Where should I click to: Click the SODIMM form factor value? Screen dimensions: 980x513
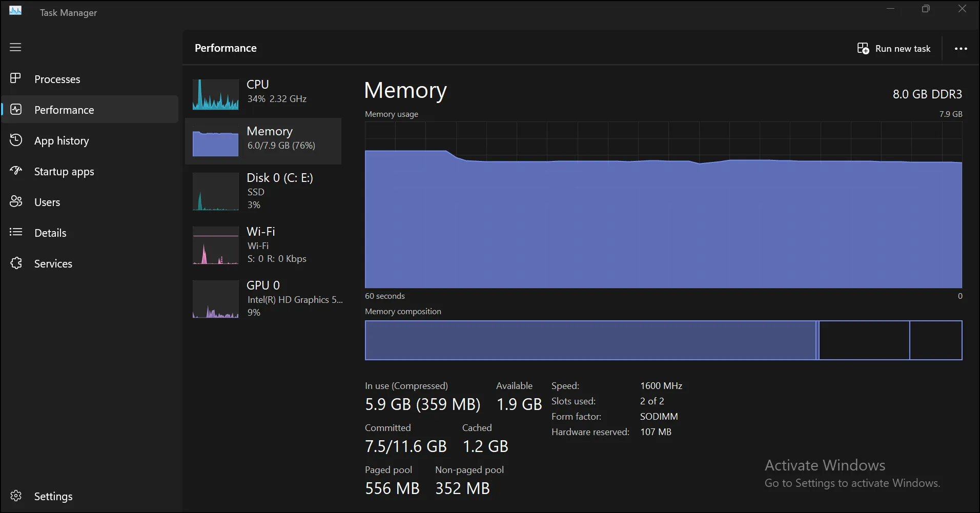pyautogui.click(x=659, y=417)
